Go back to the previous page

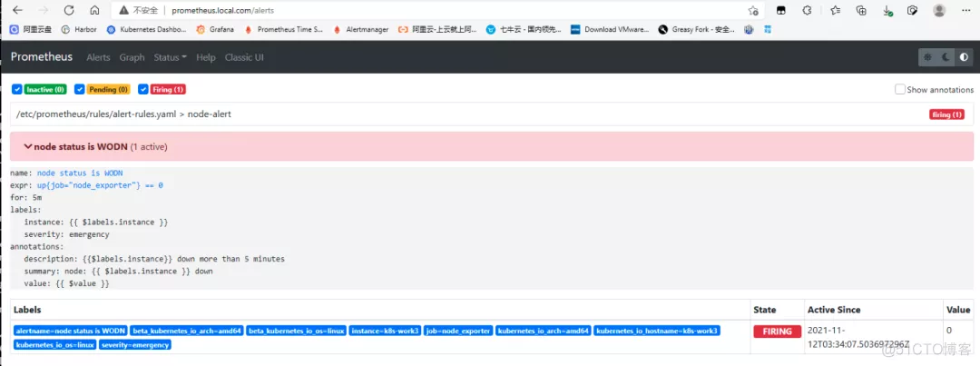pos(17,11)
